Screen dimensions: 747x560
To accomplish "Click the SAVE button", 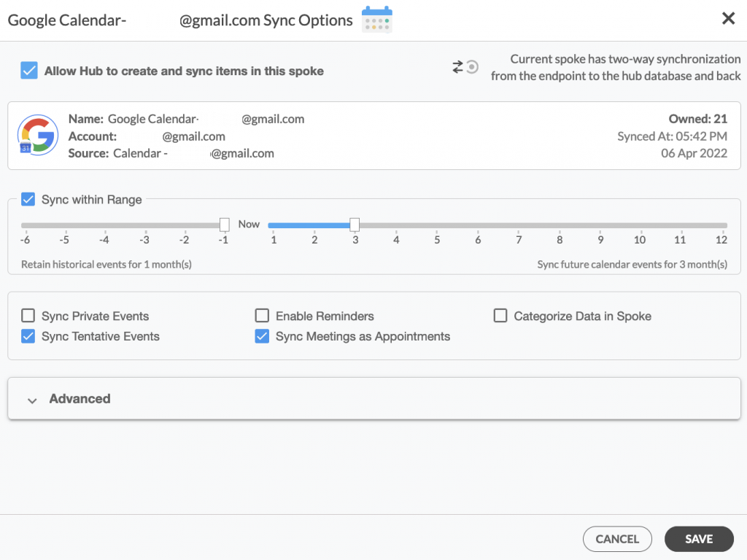I will pyautogui.click(x=699, y=539).
